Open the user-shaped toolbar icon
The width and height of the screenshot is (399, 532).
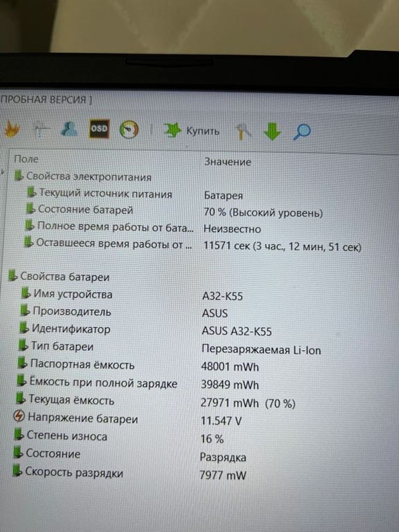[x=69, y=129]
